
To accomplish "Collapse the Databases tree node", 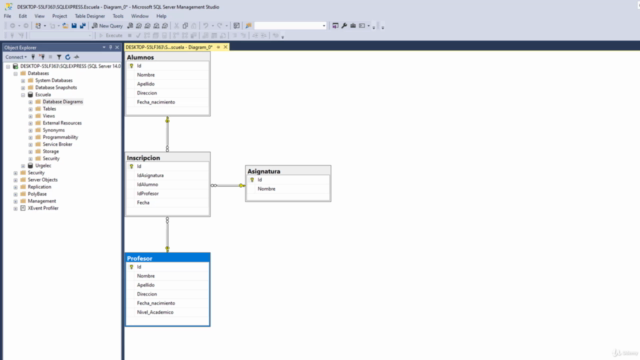I will coord(16,73).
